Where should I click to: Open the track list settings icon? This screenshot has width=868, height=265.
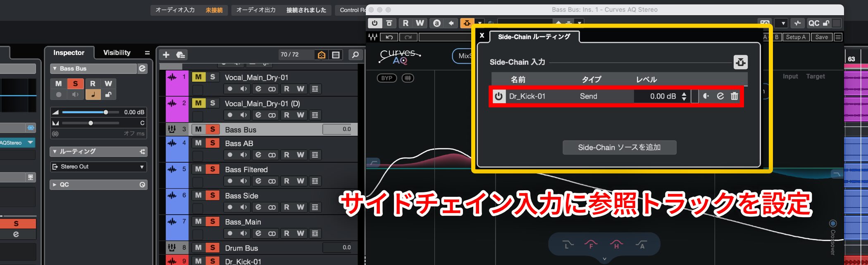[x=336, y=54]
